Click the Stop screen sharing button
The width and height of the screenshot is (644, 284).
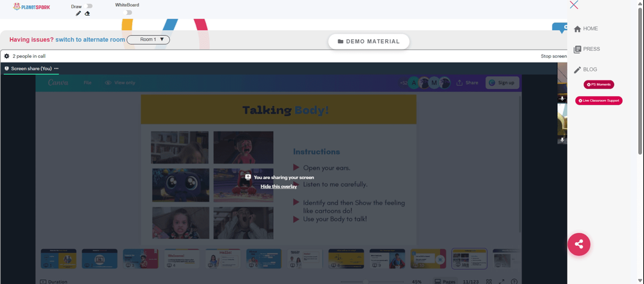pyautogui.click(x=554, y=56)
